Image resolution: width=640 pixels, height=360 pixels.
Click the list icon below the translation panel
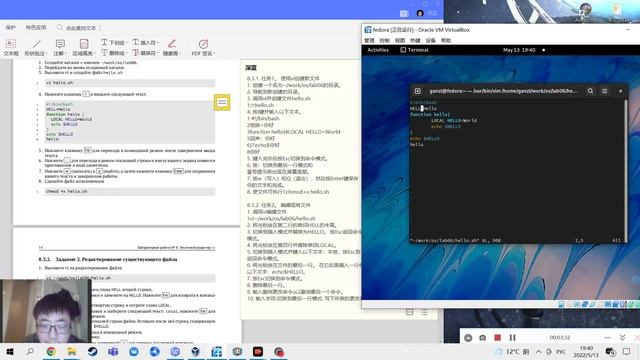[x=424, y=313]
